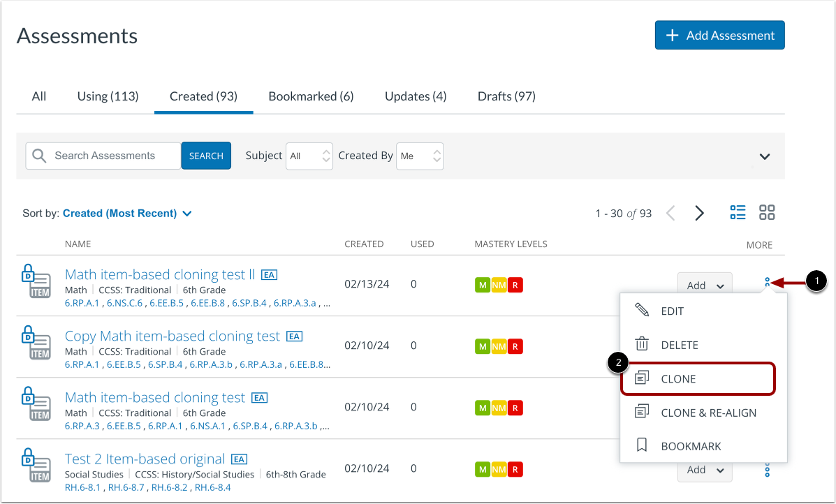This screenshot has height=504, width=836.
Task: Click the USED column header
Action: tap(423, 244)
